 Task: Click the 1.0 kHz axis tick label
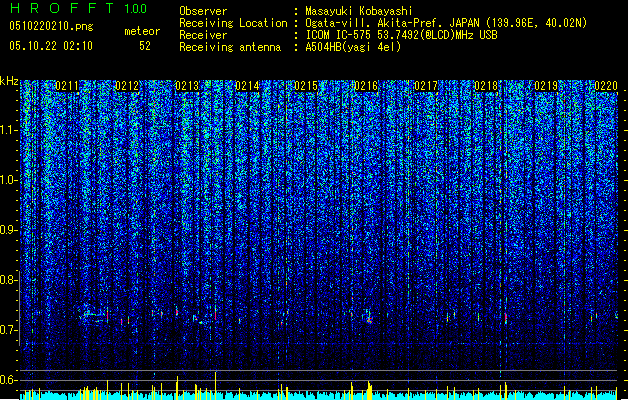(9, 180)
